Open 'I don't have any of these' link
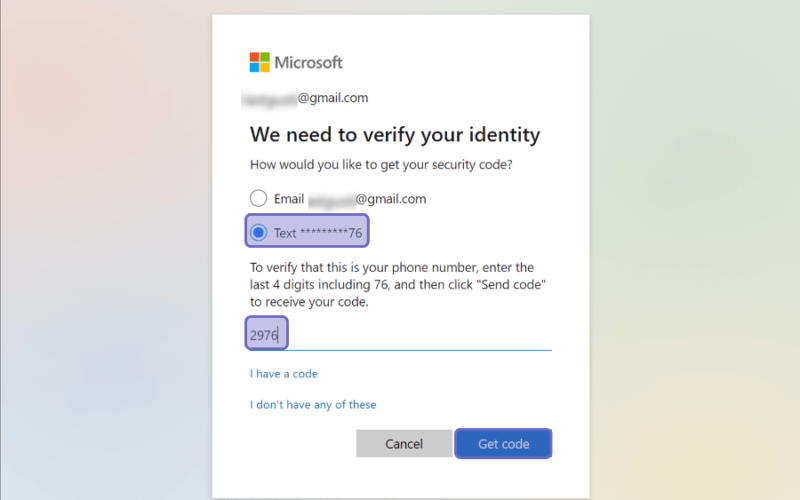800x500 pixels. [313, 405]
